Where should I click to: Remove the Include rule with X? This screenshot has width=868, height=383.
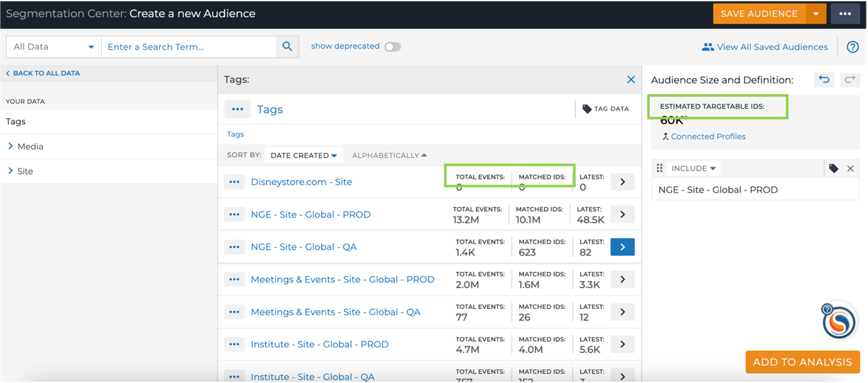(850, 168)
